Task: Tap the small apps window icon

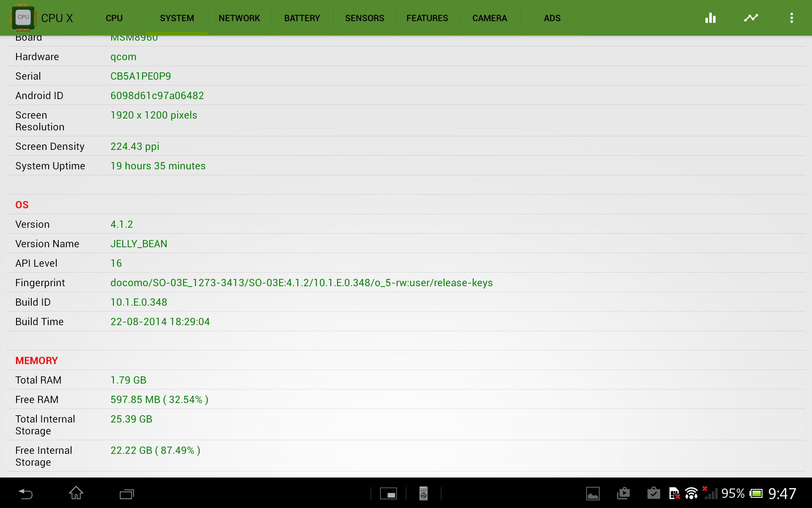Action: [388, 494]
